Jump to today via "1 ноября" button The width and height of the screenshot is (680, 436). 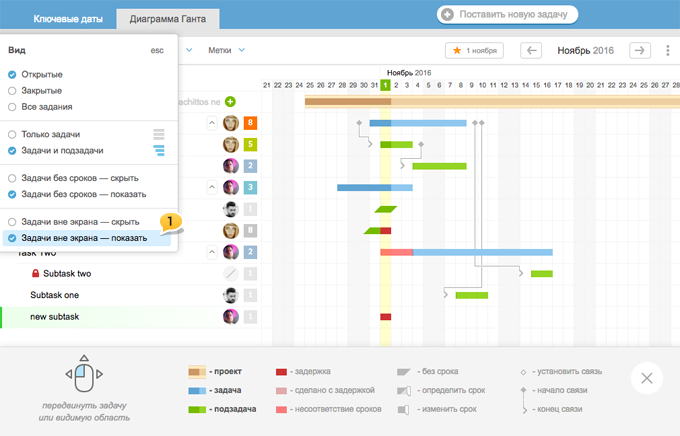pyautogui.click(x=474, y=50)
